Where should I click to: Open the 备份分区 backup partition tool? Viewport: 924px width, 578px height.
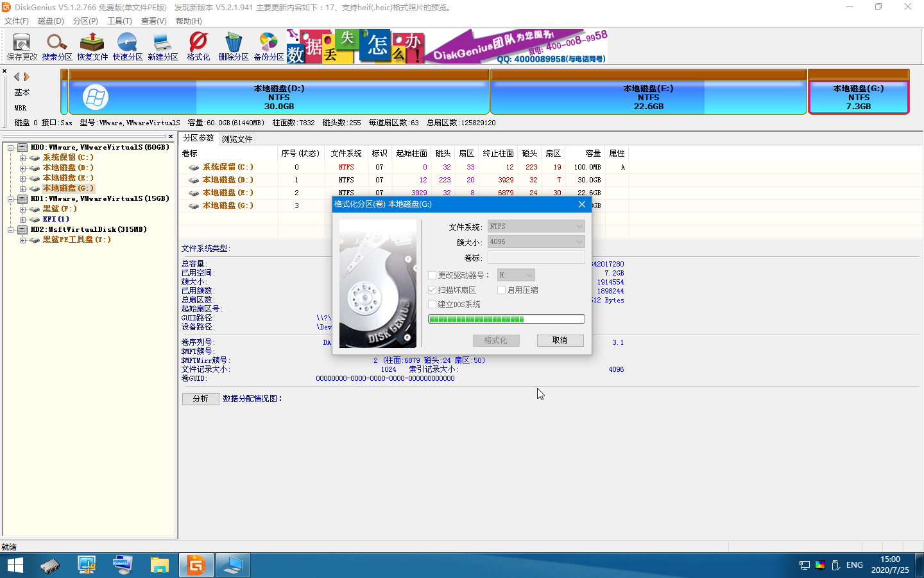[269, 47]
